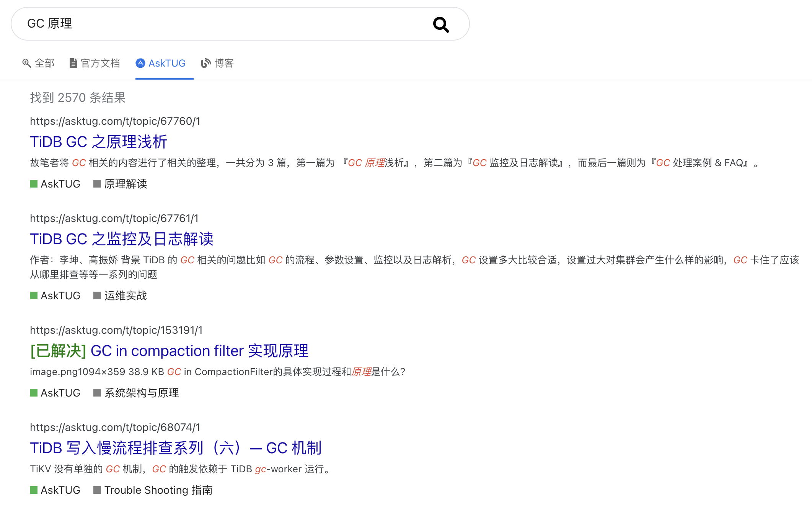Click the document icon for 官方文档
812x506 pixels.
[x=73, y=63]
